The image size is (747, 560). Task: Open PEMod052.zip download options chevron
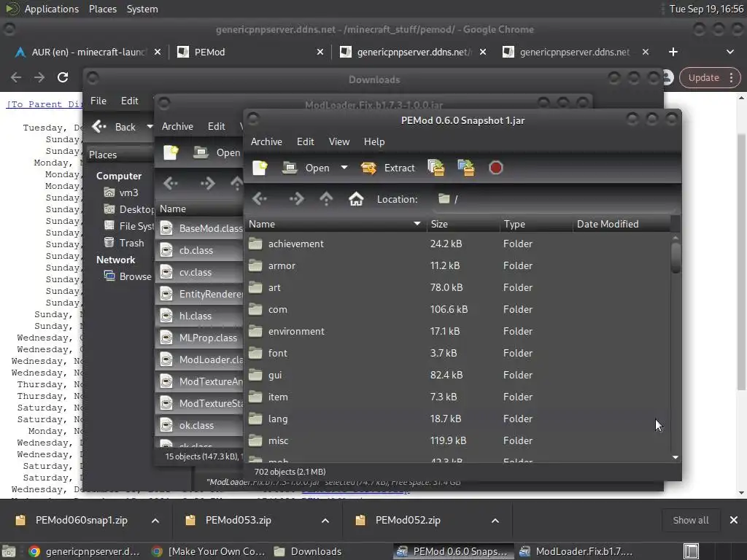[x=495, y=521]
